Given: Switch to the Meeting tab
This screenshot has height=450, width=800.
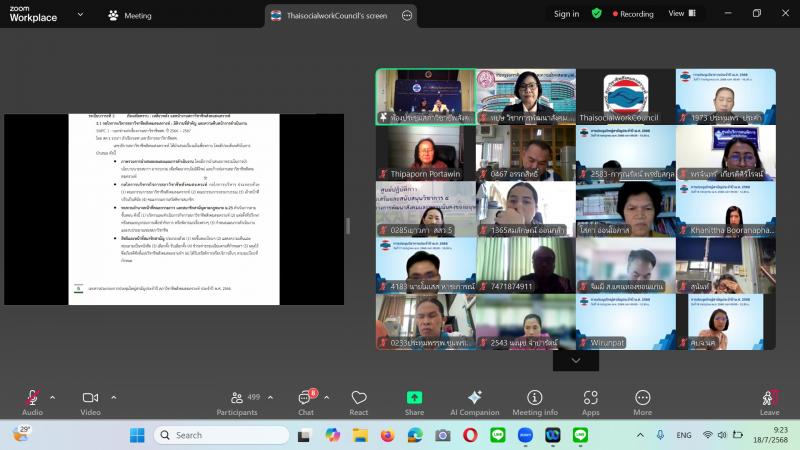Looking at the screenshot, I should pos(130,15).
